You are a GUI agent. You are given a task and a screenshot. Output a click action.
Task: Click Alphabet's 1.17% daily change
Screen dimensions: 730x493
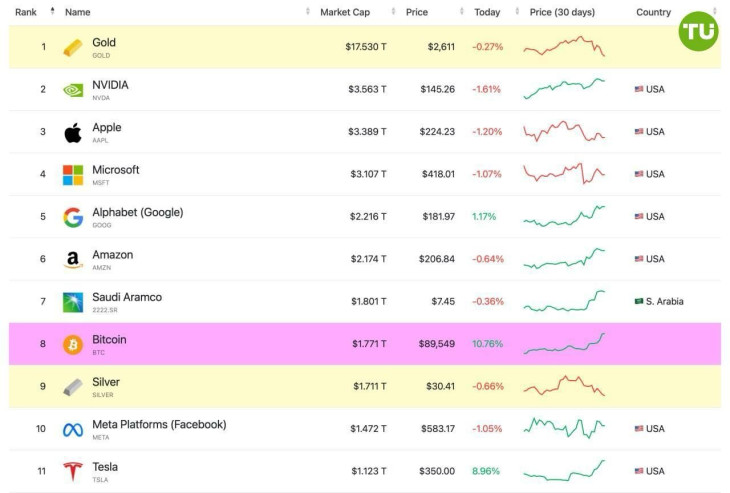point(484,216)
